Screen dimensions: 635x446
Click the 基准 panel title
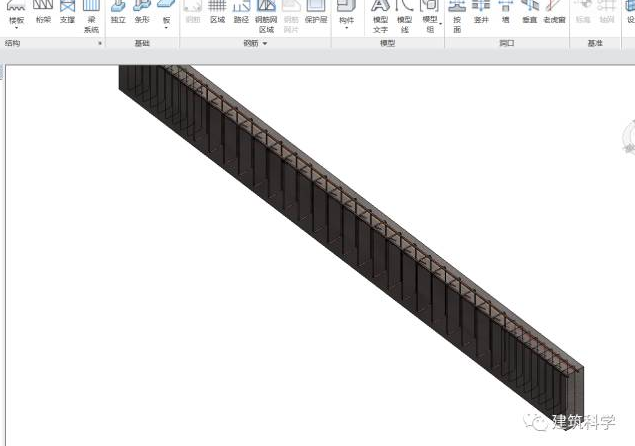pos(595,43)
